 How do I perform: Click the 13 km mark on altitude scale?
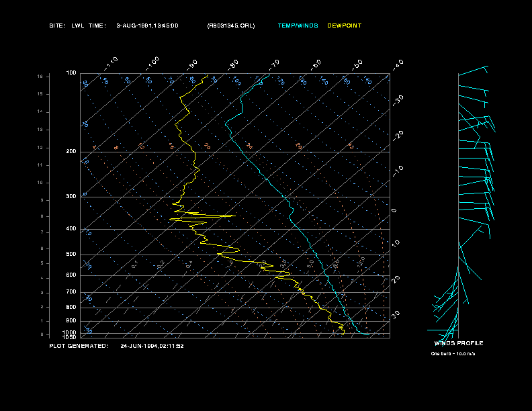(x=40, y=130)
